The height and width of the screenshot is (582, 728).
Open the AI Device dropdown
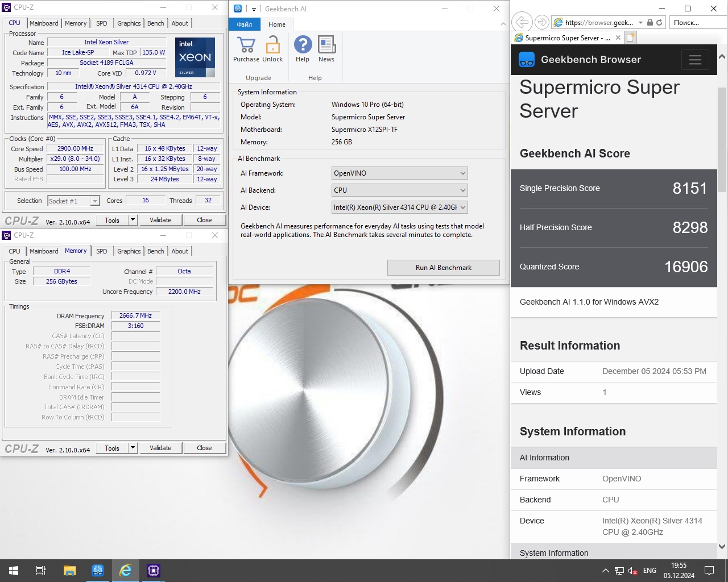[x=399, y=207]
